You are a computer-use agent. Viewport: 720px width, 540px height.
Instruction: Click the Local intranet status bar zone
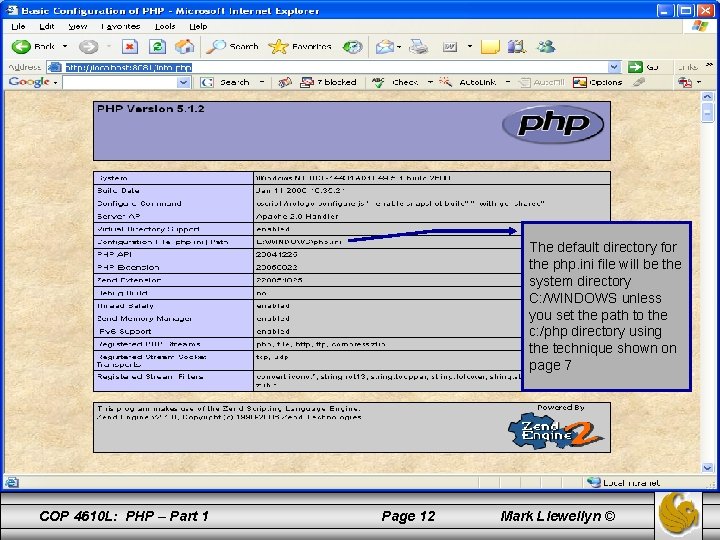pos(624,482)
